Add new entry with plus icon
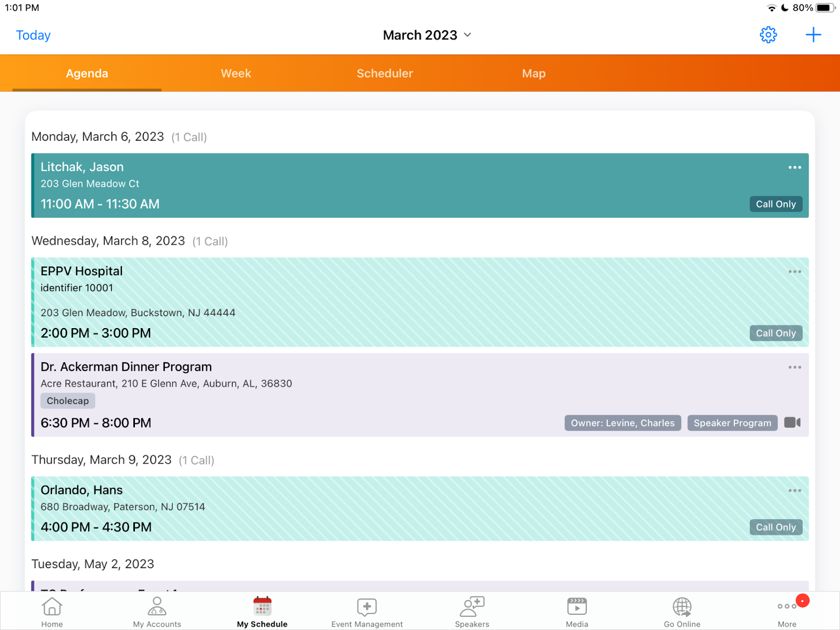 [x=813, y=35]
